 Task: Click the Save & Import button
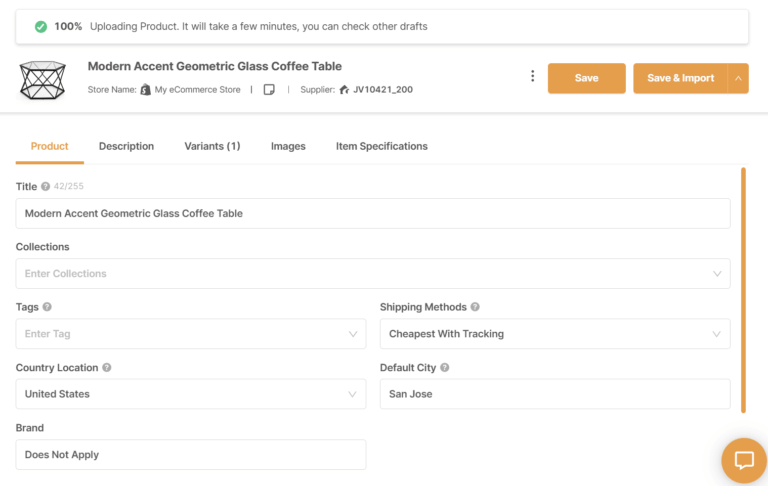click(x=680, y=78)
